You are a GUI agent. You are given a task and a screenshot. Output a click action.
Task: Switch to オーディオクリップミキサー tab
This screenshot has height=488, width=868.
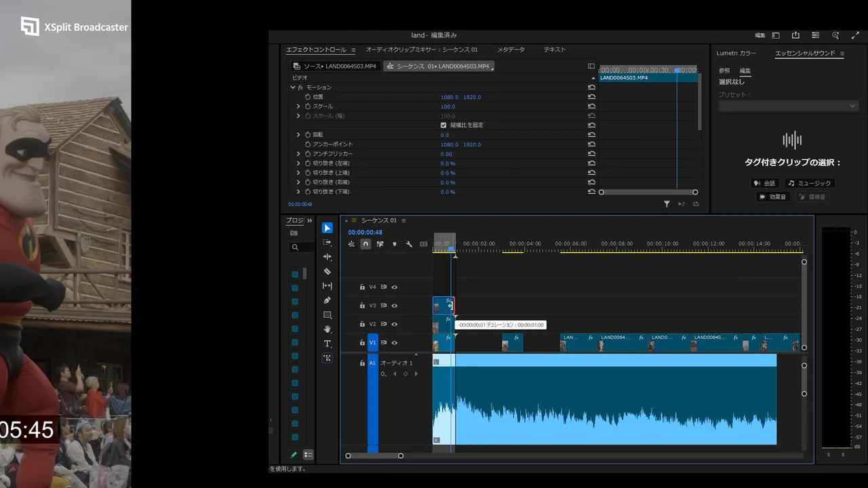422,49
